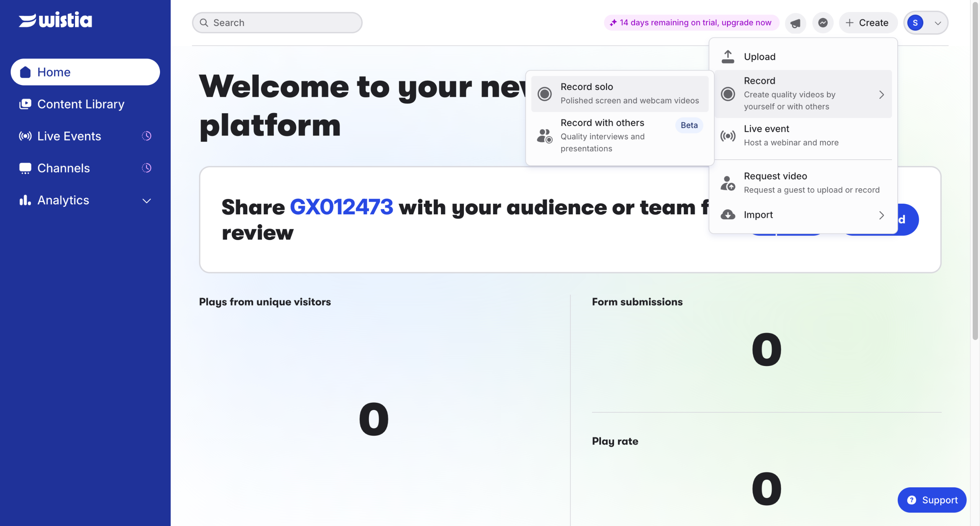Viewport: 980px width, 526px height.
Task: Open the Import menu entry
Action: (803, 215)
